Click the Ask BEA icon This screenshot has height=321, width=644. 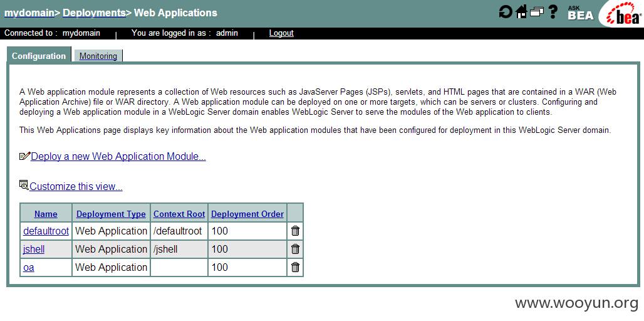click(580, 13)
